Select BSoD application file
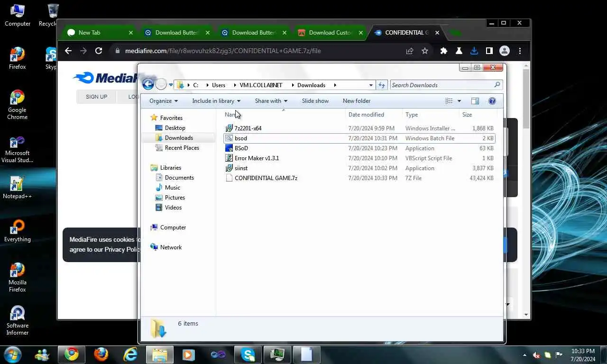Viewport: 607px width, 364px height. point(359,148)
